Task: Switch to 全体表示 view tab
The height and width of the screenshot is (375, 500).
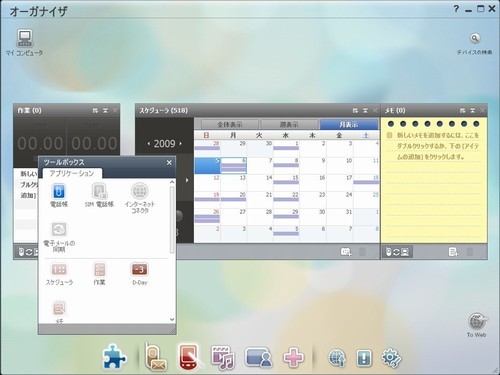Action: point(230,125)
